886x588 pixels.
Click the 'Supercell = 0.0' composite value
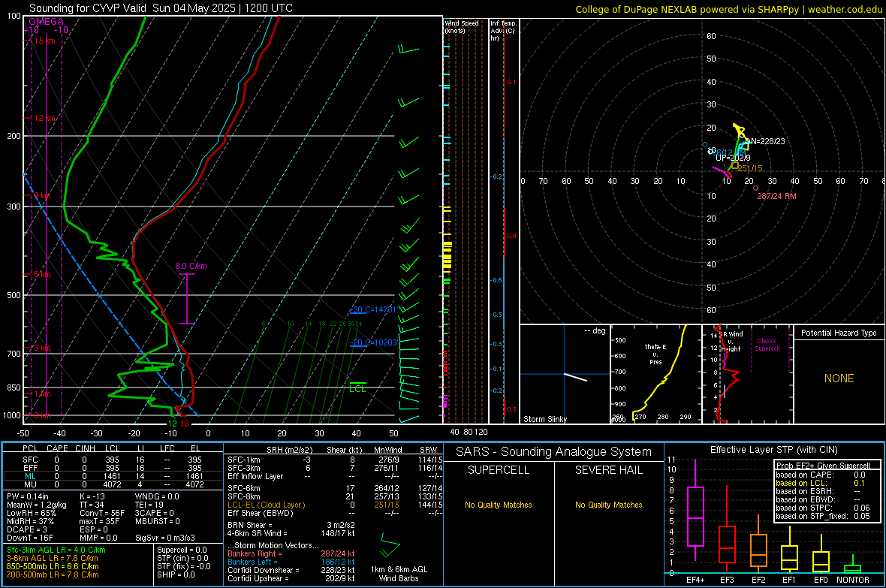pyautogui.click(x=182, y=550)
